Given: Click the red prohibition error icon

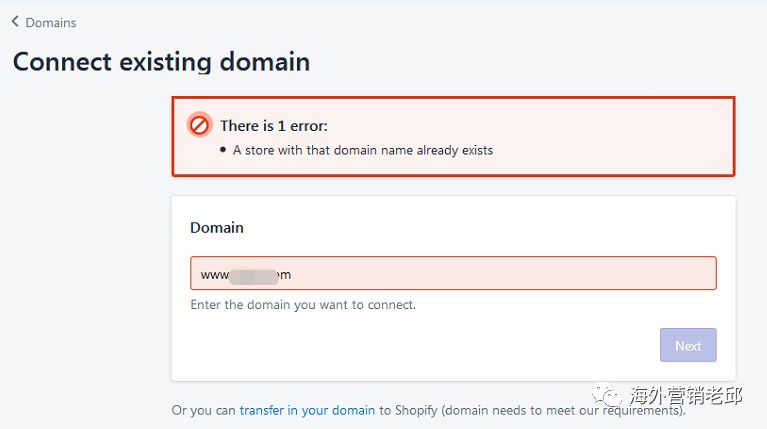Looking at the screenshot, I should point(199,125).
